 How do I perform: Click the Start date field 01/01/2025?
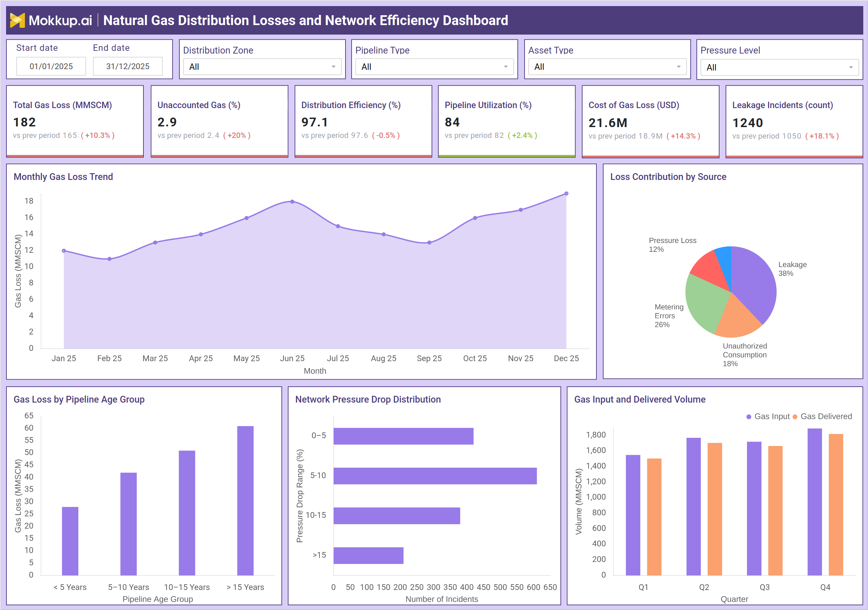pyautogui.click(x=51, y=66)
